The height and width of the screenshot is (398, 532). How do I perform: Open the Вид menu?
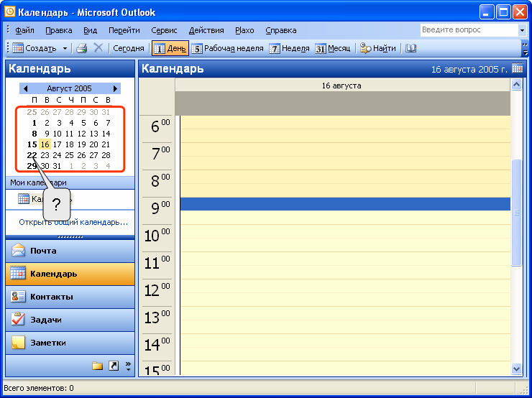[91, 30]
